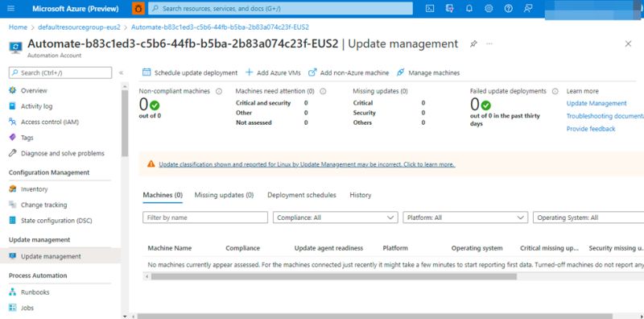Image resolution: width=644 pixels, height=319 pixels.
Task: Click the sidebar Search (Ctrl+/) box
Action: click(60, 72)
